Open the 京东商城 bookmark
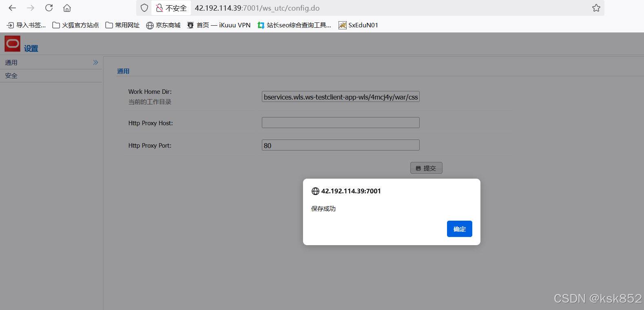644x310 pixels. (163, 25)
